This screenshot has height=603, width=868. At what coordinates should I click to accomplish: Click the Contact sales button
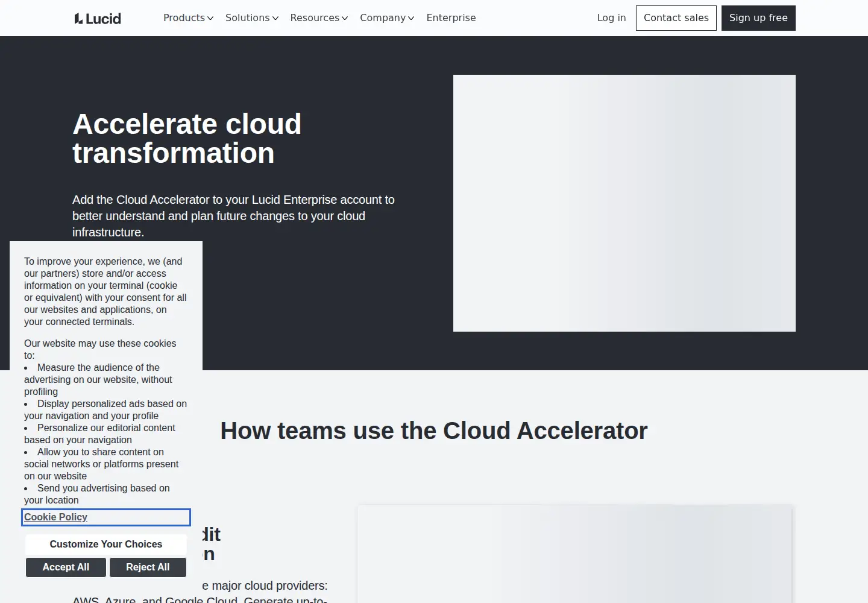tap(676, 18)
